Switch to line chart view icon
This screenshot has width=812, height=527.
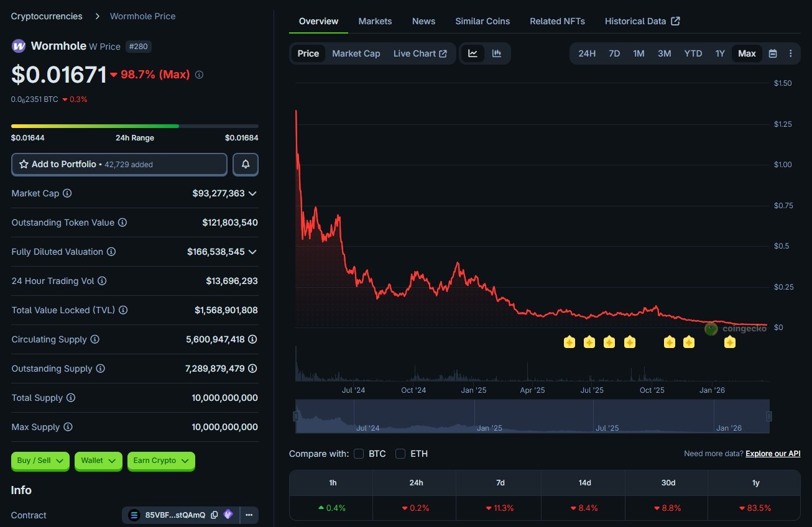473,53
